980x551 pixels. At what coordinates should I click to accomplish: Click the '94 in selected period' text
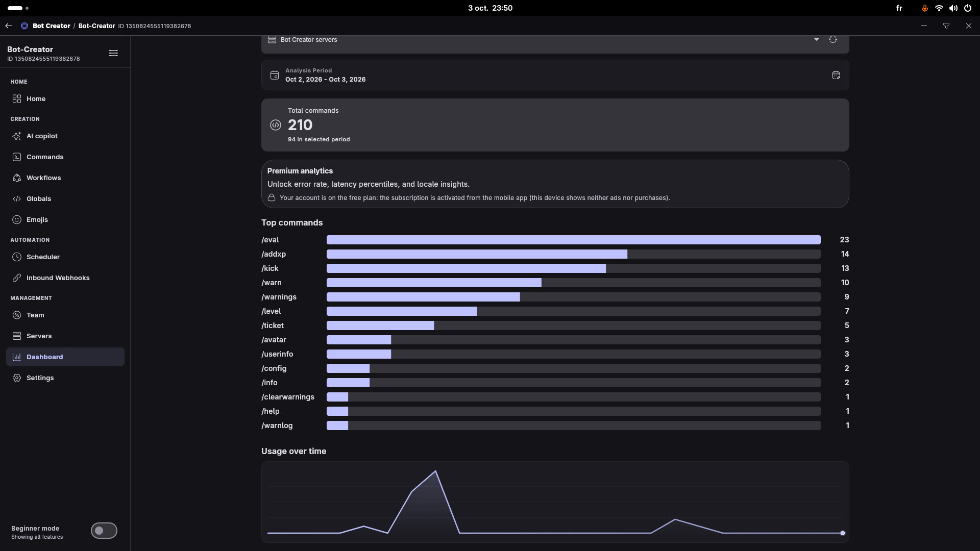tap(319, 139)
